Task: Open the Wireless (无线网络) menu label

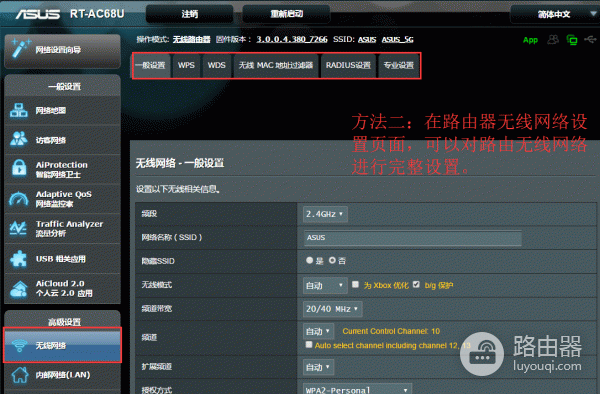Action: 51,345
